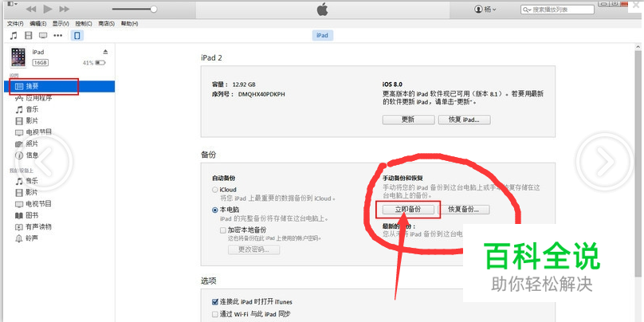644x322 pixels.
Task: Click the 更改密码... button
Action: pos(253,249)
